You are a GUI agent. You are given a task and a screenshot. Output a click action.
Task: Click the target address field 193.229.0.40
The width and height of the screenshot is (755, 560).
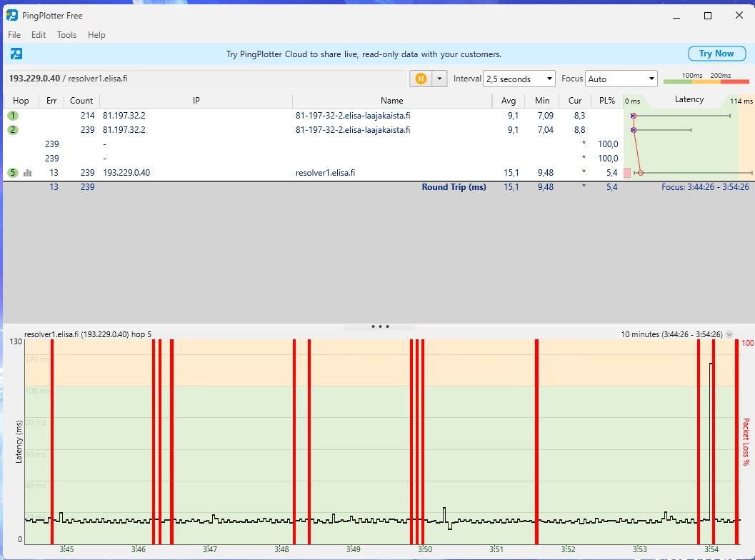click(206, 79)
